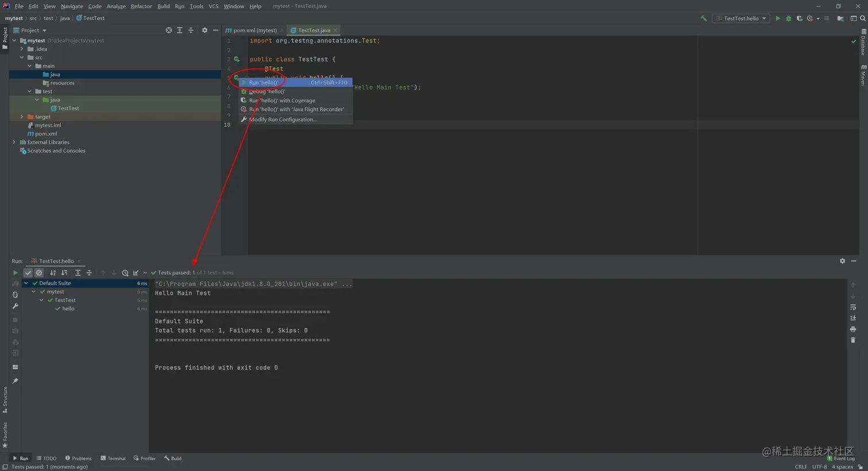This screenshot has width=868, height=471.
Task: Start debugging with the green bug icon
Action: pyautogui.click(x=788, y=18)
